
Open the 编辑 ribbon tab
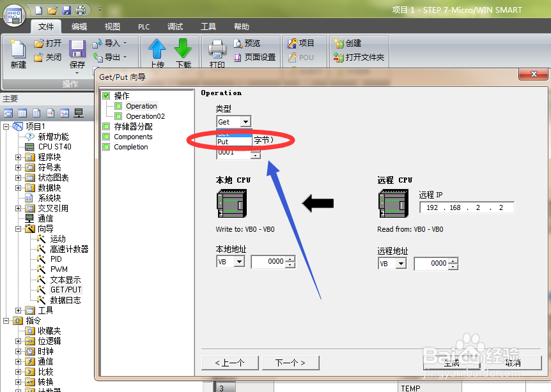[x=79, y=27]
